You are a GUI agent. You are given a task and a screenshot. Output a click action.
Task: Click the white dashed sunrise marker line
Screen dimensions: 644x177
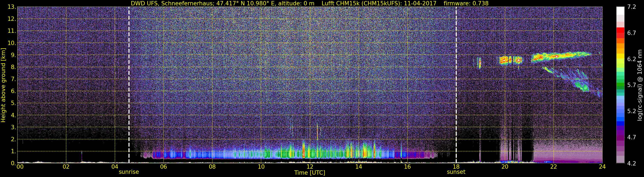point(129,85)
